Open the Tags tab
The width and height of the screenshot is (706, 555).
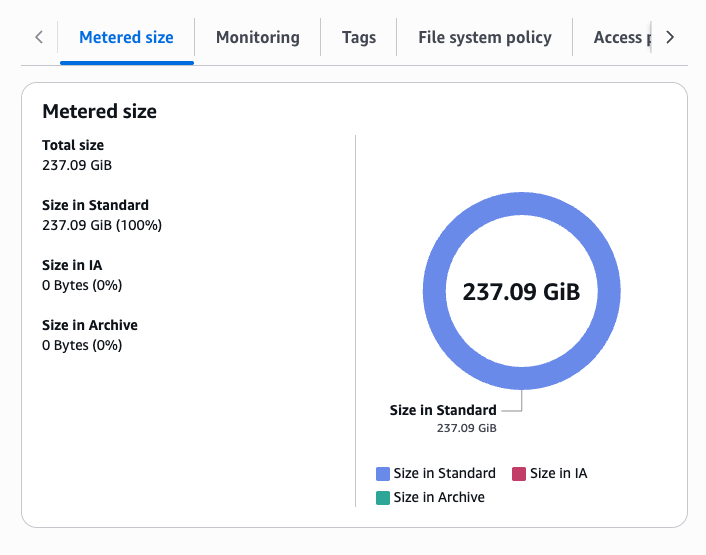(x=359, y=37)
